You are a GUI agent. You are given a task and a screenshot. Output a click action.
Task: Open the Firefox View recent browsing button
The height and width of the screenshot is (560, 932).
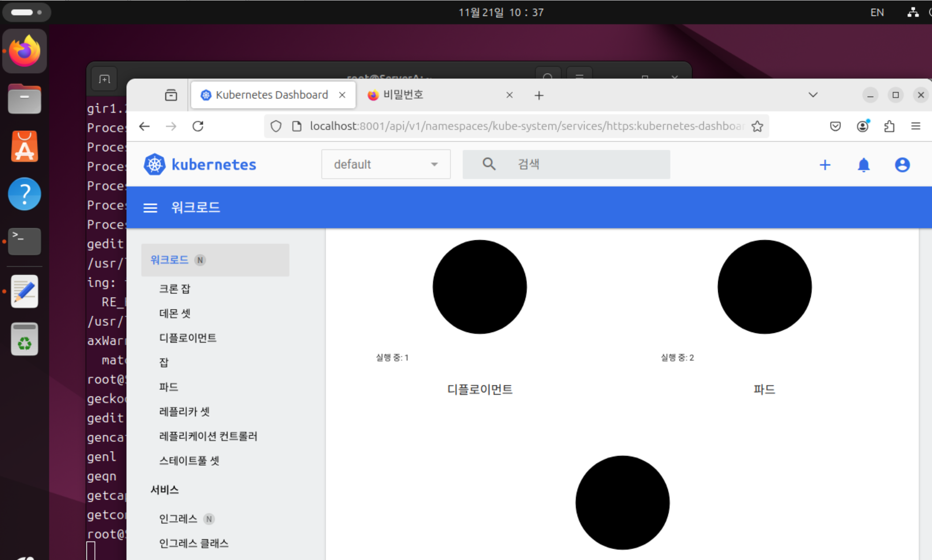tap(171, 95)
